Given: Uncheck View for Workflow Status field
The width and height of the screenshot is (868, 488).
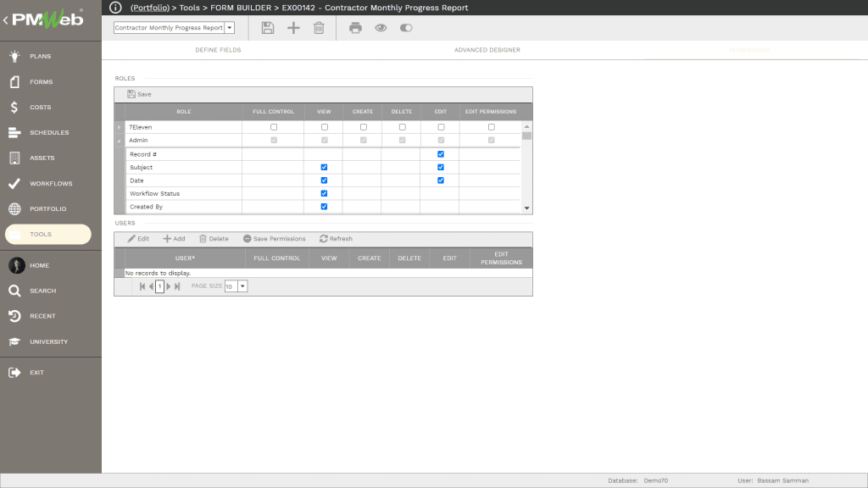Looking at the screenshot, I should [x=324, y=194].
